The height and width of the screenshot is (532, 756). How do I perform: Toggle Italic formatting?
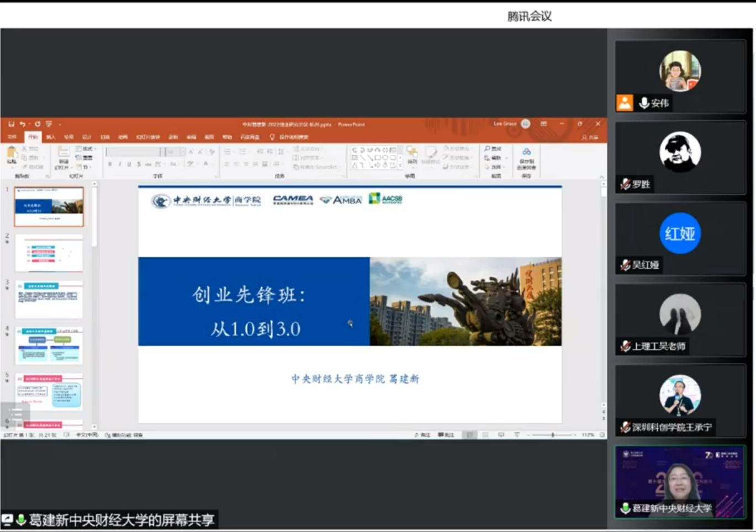pyautogui.click(x=120, y=164)
